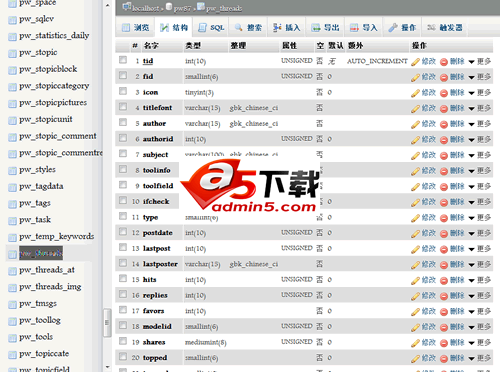The image size is (500, 372).
Task: Click the database icon before pw87 breadcrumb
Action: click(x=169, y=7)
